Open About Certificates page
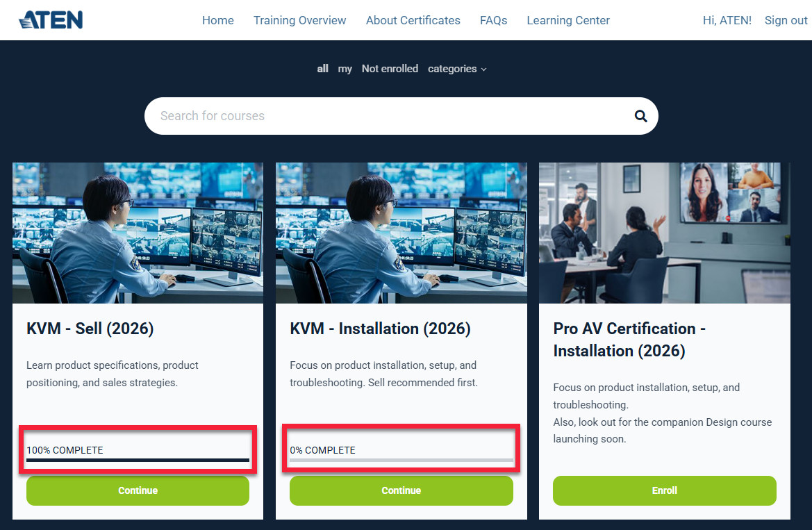 pyautogui.click(x=413, y=20)
